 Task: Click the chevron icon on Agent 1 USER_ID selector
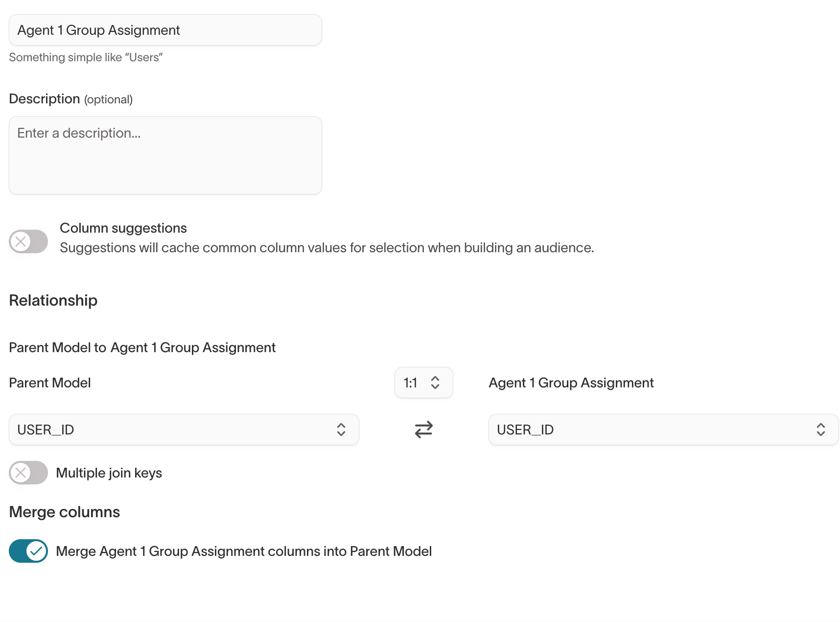coord(821,430)
